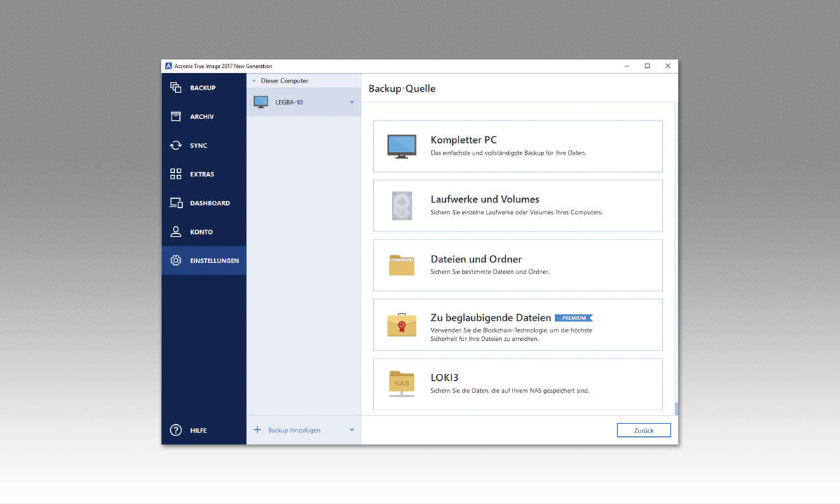Screen dimensions: 840x504
Task: Click the LOKI3 NAS folder icon
Action: 402,384
